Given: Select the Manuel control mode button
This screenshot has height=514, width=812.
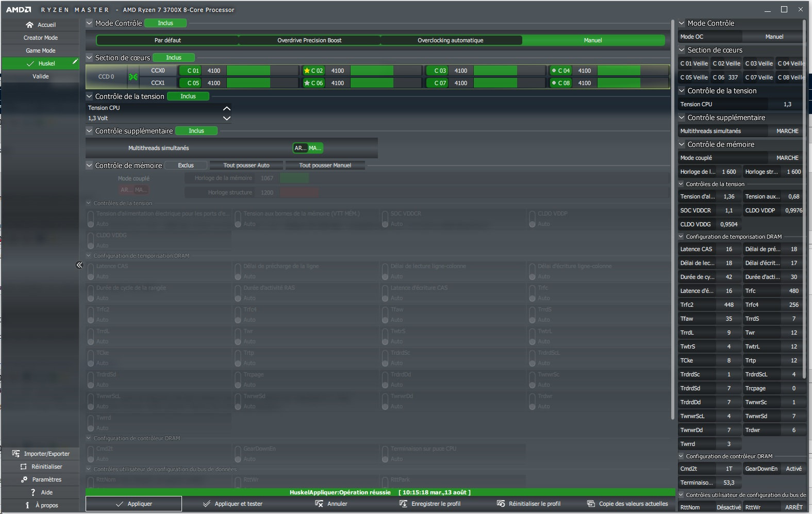Looking at the screenshot, I should tap(593, 40).
